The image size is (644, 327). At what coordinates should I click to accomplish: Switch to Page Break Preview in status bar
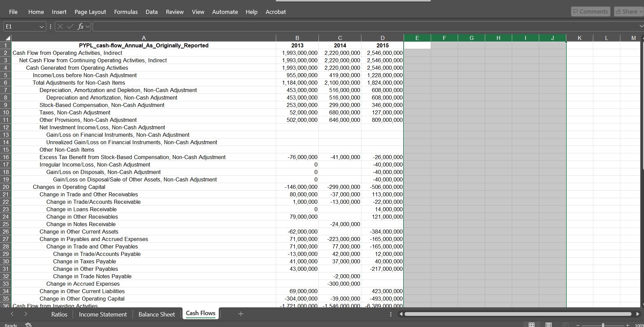pos(565,325)
